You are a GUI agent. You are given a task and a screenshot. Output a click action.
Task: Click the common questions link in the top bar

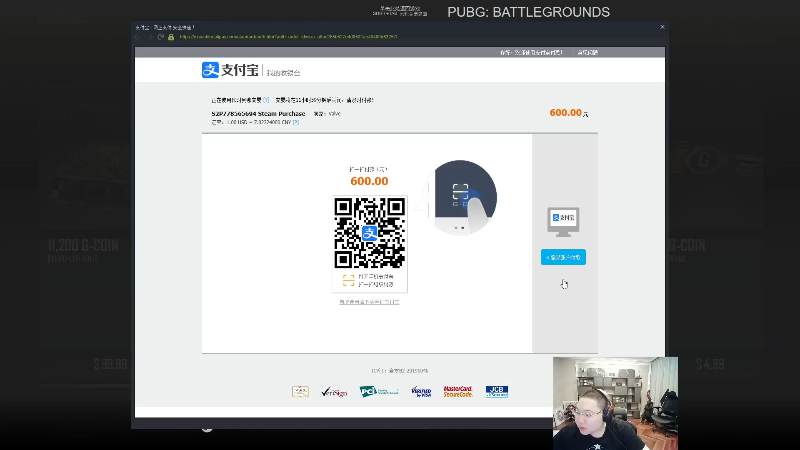587,53
